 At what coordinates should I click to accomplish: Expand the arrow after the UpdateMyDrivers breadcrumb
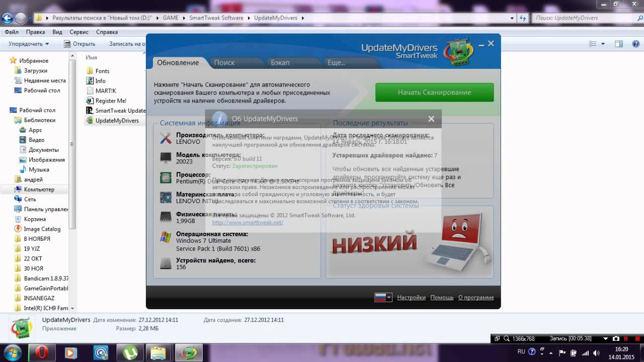click(303, 18)
